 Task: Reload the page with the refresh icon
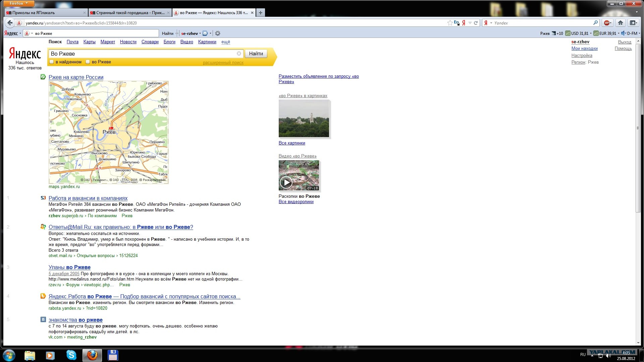(476, 23)
